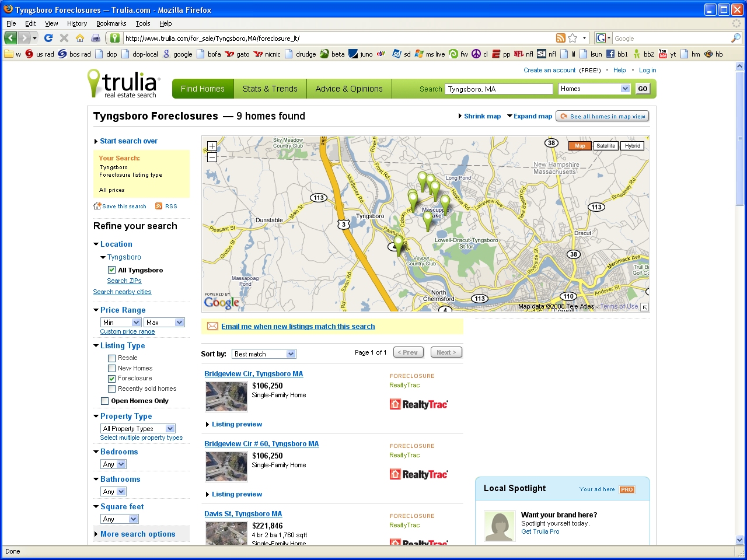Open the Min price dropdown
This screenshot has width=747, height=560.
point(121,323)
